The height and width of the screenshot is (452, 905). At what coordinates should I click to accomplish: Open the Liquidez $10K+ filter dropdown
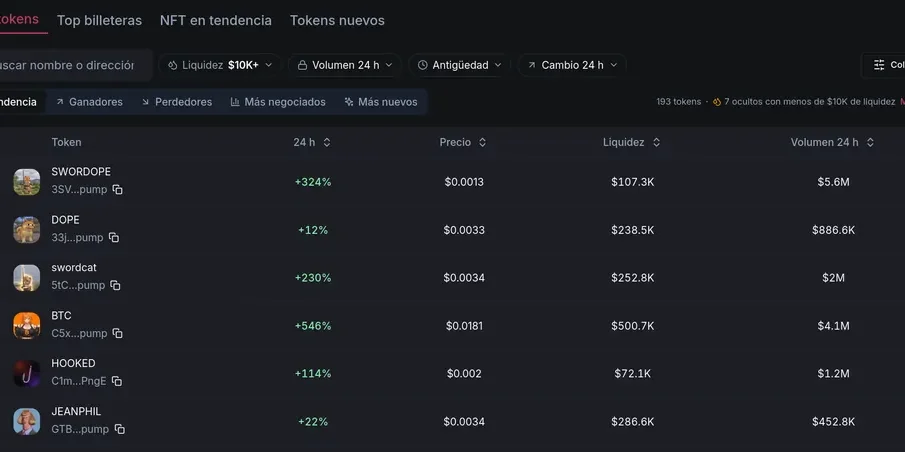tap(220, 65)
